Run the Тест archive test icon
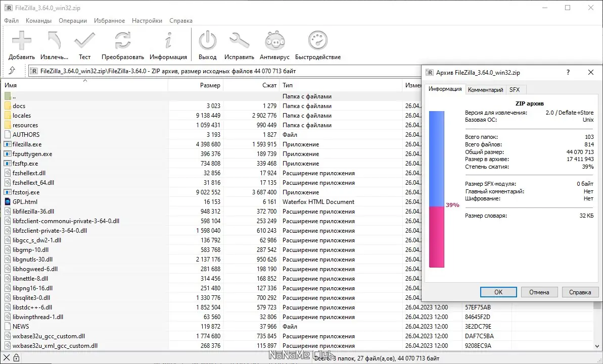This screenshot has height=364, width=603. tap(84, 40)
